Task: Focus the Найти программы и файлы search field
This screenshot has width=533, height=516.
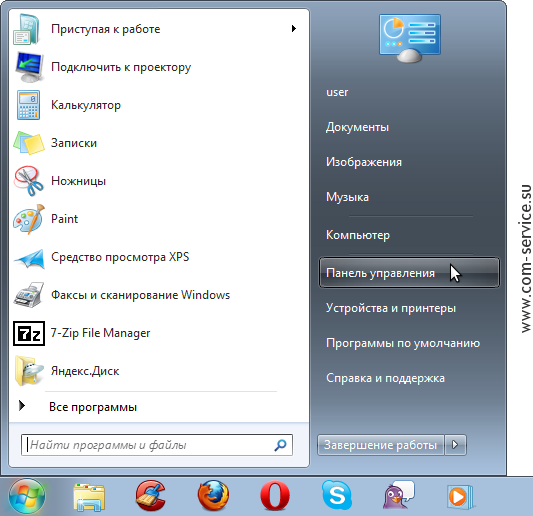Action: [x=157, y=445]
